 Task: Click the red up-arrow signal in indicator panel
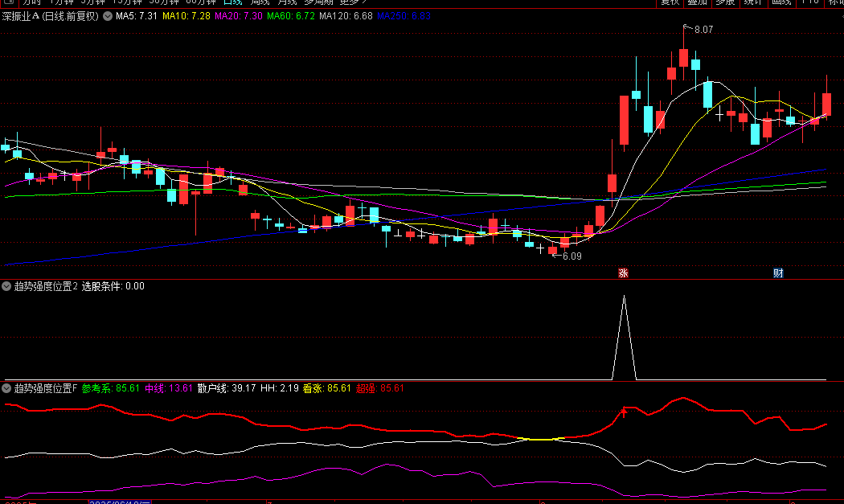click(x=624, y=412)
